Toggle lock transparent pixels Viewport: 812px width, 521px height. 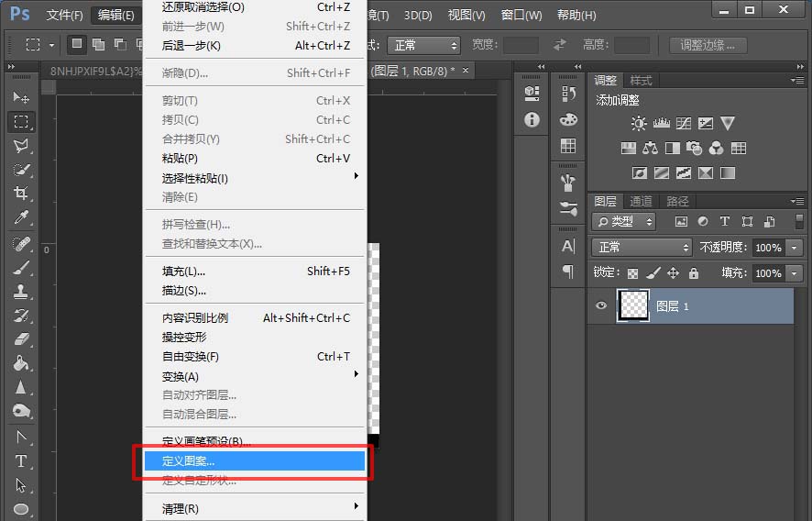632,273
